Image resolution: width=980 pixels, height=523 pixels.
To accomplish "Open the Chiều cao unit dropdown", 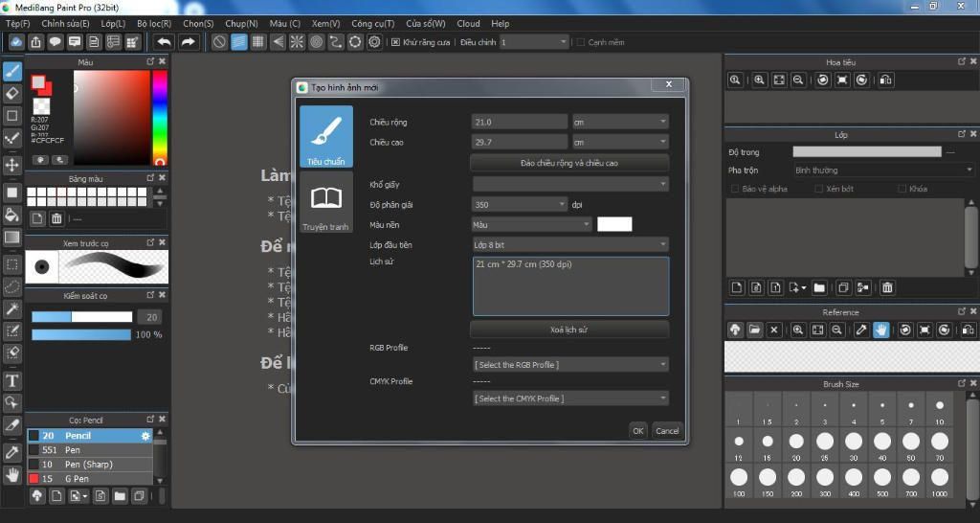I will pyautogui.click(x=620, y=142).
